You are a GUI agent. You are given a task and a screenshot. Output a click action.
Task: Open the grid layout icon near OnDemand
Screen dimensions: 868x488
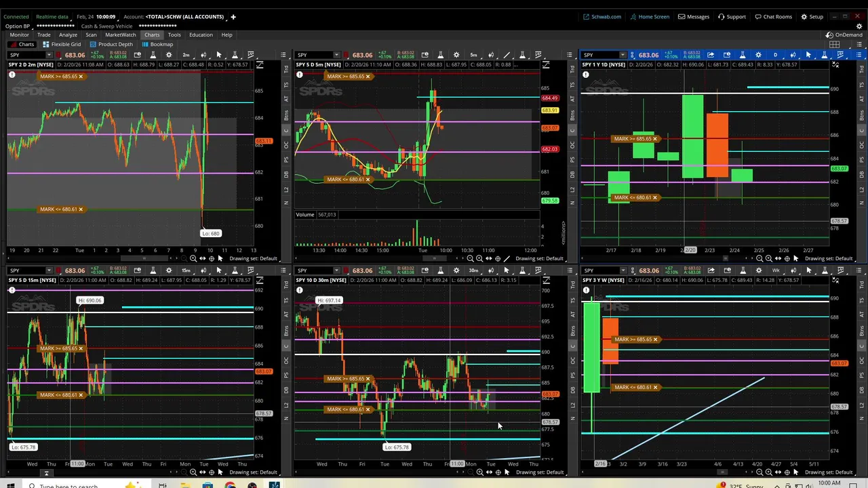835,45
